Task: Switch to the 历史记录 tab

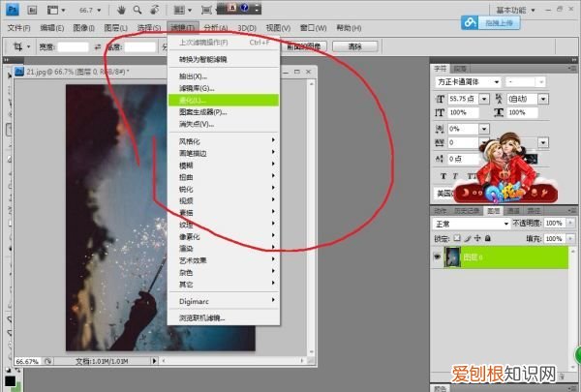Action: 467,211
